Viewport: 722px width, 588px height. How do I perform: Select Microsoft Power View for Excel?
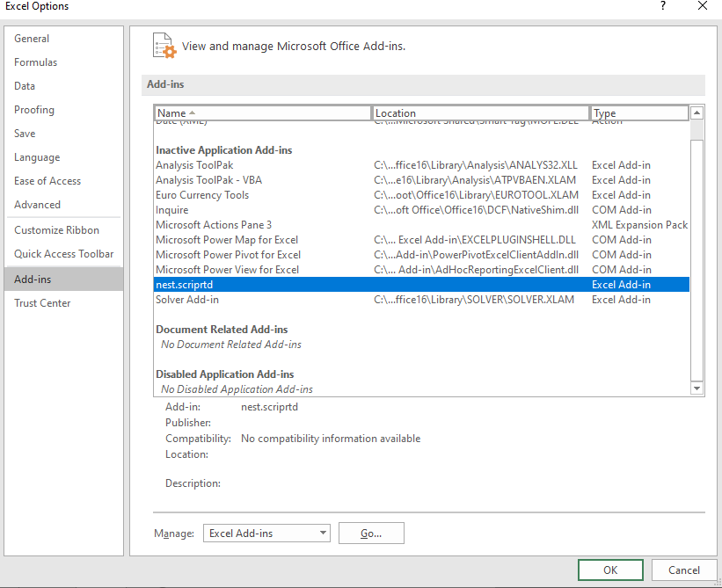[422, 270]
